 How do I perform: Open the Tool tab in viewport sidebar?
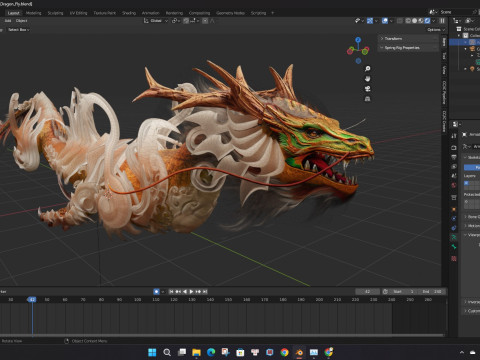pyautogui.click(x=444, y=56)
